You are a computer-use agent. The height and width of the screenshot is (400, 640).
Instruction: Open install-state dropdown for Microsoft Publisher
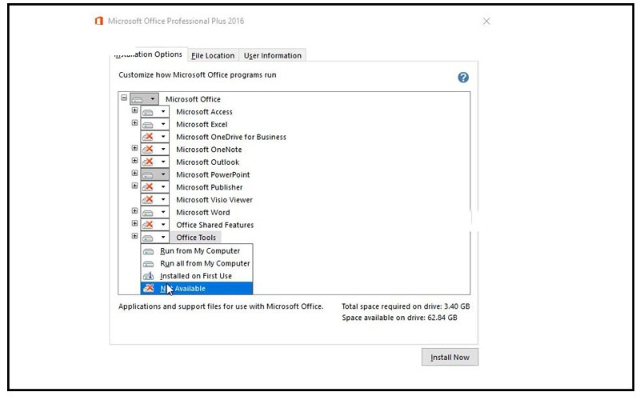pos(155,187)
